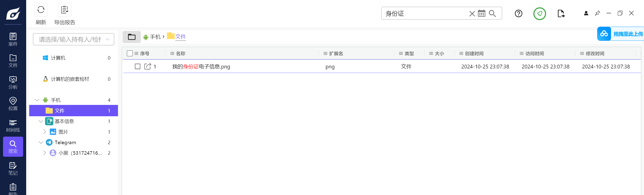Click the green circular shield icon
644x195 pixels.
coord(540,14)
